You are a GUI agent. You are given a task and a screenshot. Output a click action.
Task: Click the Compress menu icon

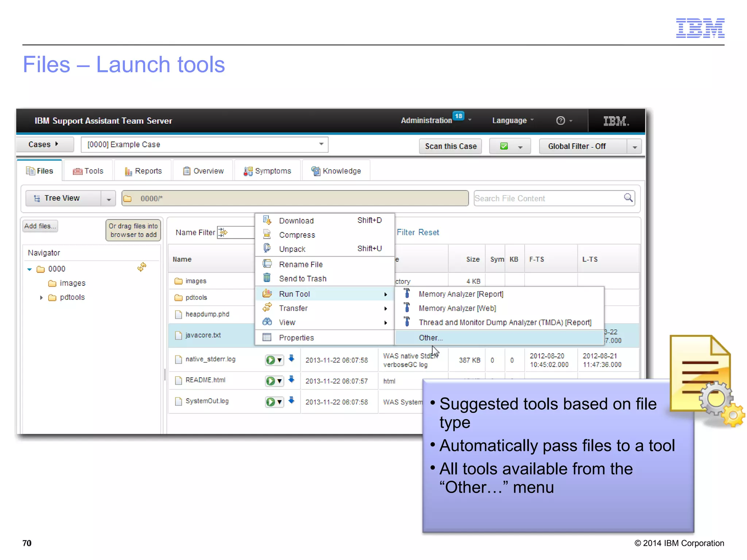pos(267,234)
